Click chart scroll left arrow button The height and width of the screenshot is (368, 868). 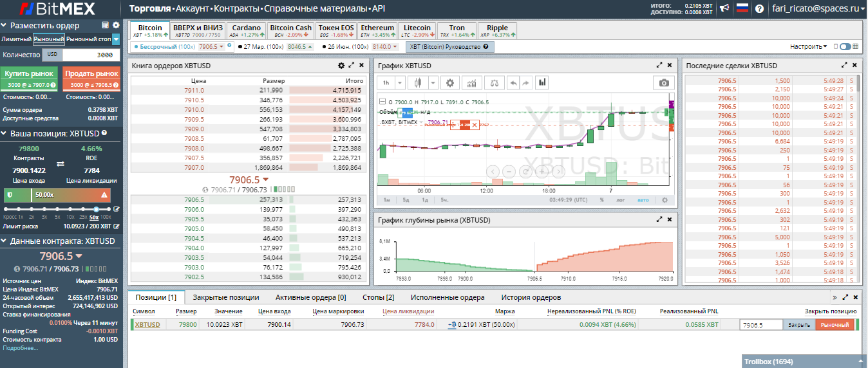(x=493, y=171)
